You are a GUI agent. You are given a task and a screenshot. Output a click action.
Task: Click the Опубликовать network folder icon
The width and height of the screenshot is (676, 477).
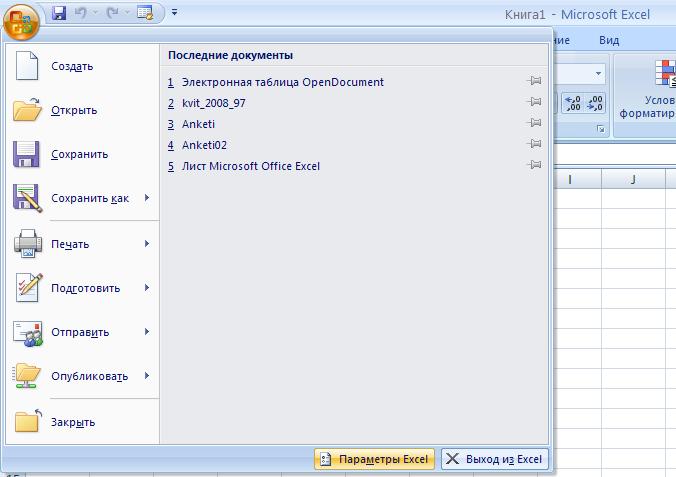tap(27, 376)
